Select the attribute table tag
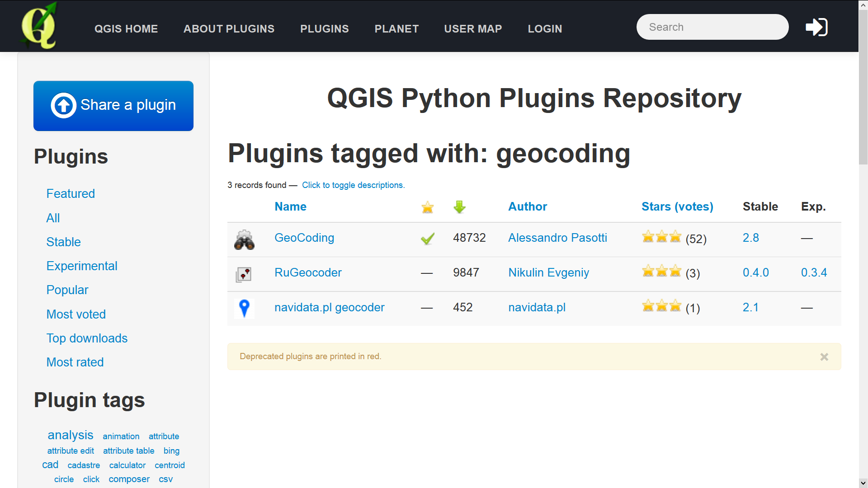Image resolution: width=868 pixels, height=488 pixels. click(x=128, y=451)
